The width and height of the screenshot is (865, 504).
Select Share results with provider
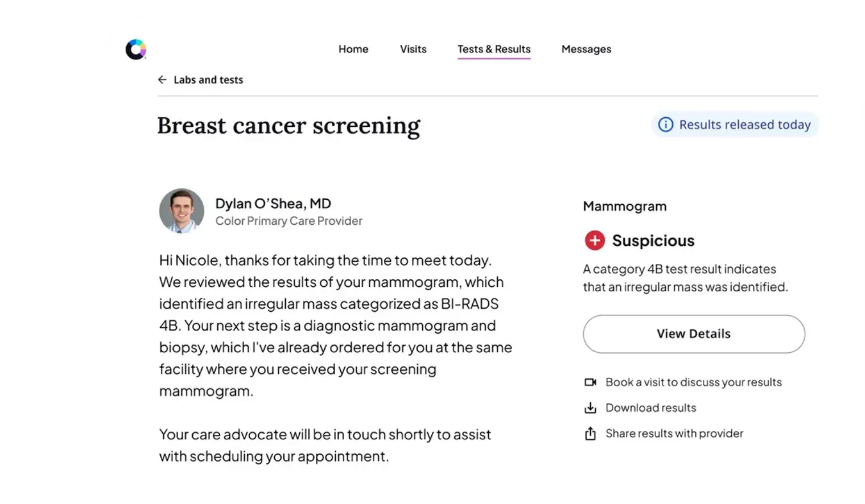(x=674, y=434)
